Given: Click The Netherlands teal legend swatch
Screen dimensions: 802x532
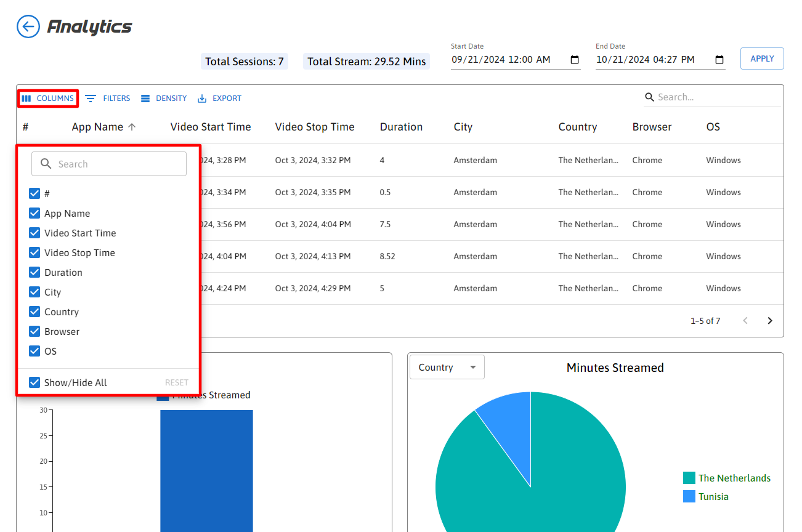Looking at the screenshot, I should pos(689,478).
